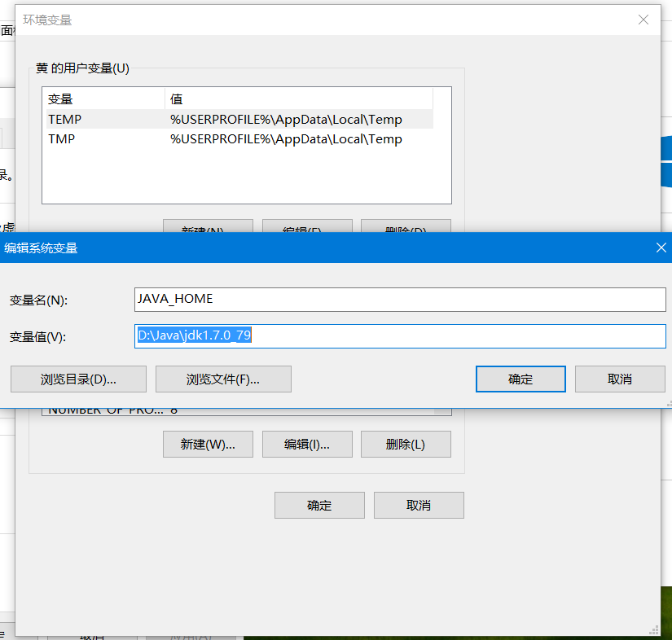Click the variable value field with D:\Java\jdk1.7.0_79
This screenshot has width=672, height=640.
click(400, 335)
